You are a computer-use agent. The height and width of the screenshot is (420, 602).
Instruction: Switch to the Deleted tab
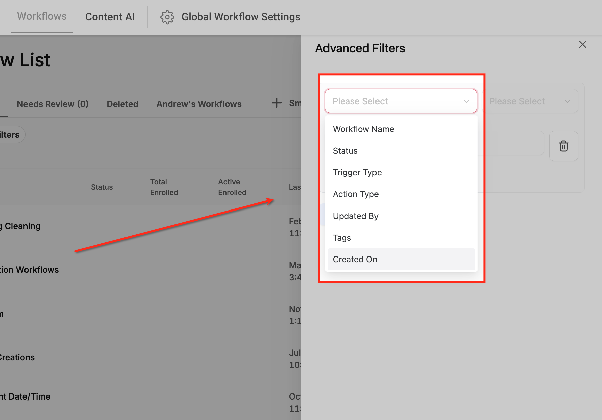[x=122, y=104]
